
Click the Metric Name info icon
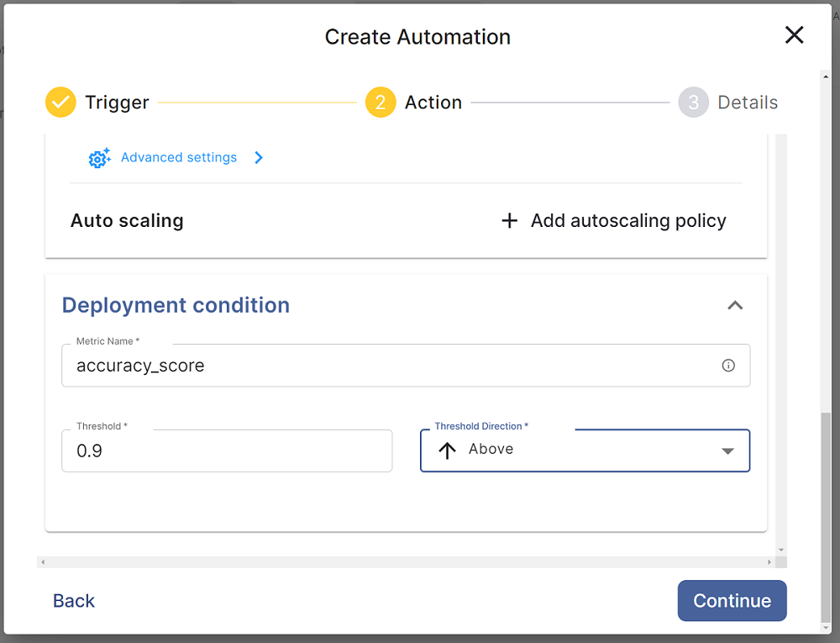tap(728, 366)
